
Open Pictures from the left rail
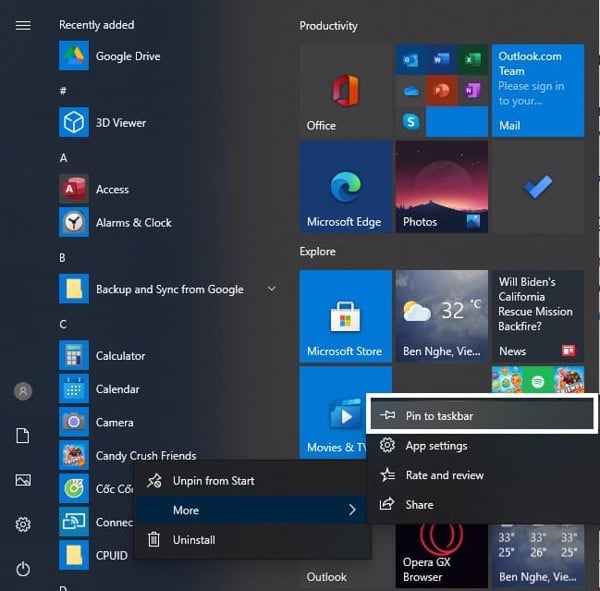(x=23, y=480)
